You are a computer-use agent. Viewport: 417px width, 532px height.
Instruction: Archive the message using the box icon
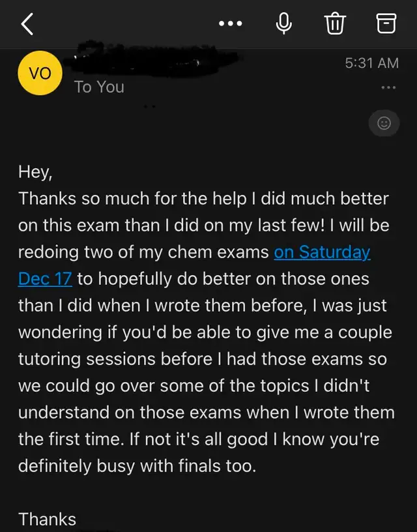(386, 23)
